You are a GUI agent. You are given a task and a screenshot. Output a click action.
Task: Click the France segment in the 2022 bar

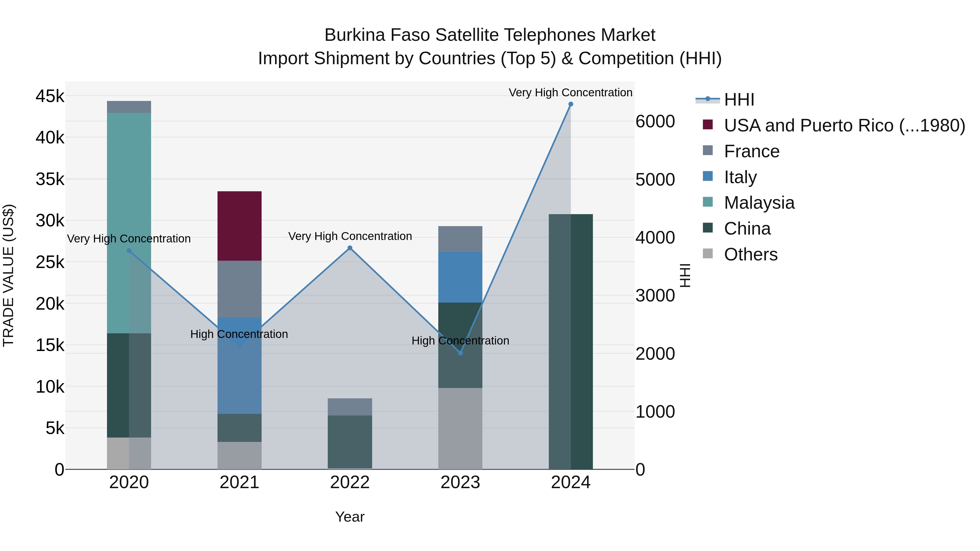tap(350, 407)
